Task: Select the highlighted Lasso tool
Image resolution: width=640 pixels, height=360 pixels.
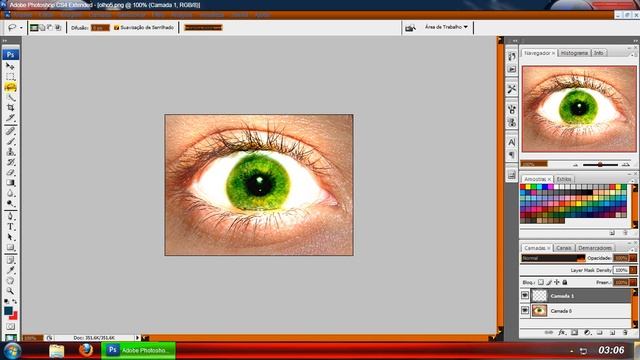Action: coord(10,87)
